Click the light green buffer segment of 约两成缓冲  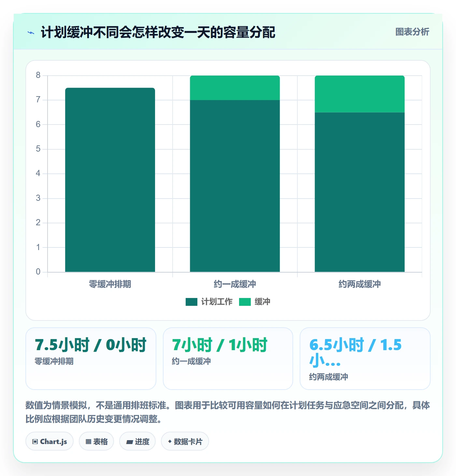tap(360, 94)
